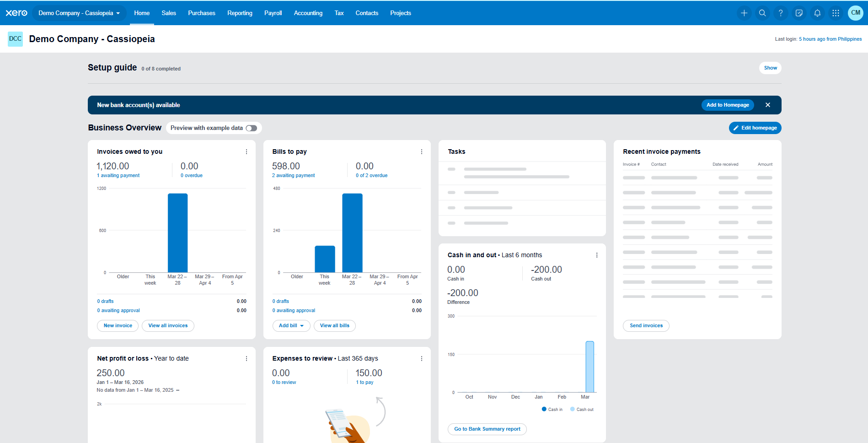Open the Projects menu
868x443 pixels.
click(x=401, y=13)
